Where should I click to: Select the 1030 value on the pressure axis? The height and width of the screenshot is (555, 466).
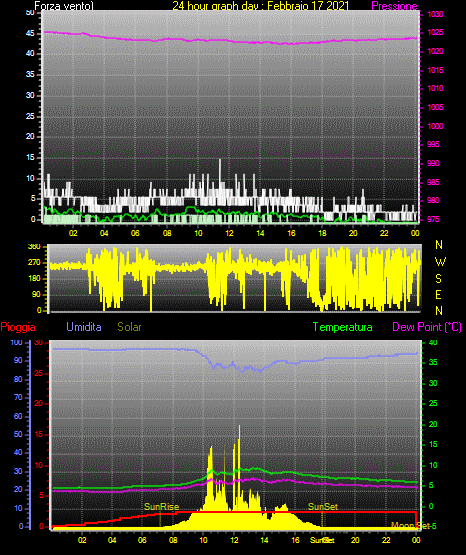point(435,14)
